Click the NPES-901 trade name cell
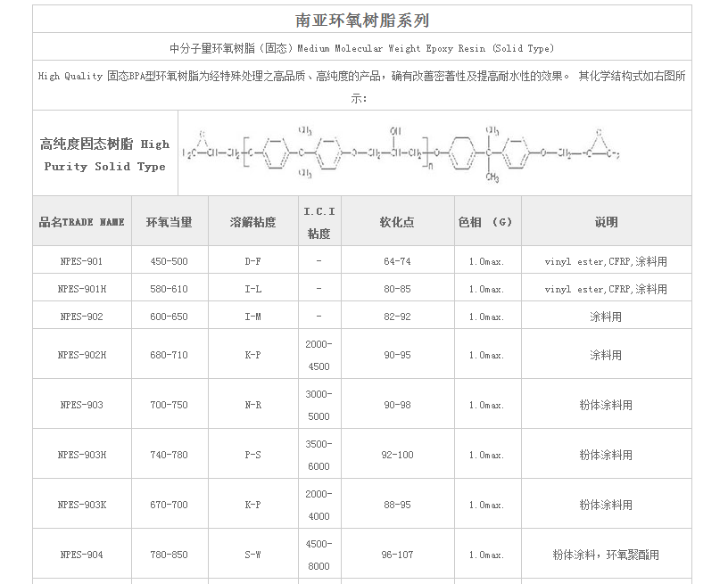 pyautogui.click(x=82, y=261)
